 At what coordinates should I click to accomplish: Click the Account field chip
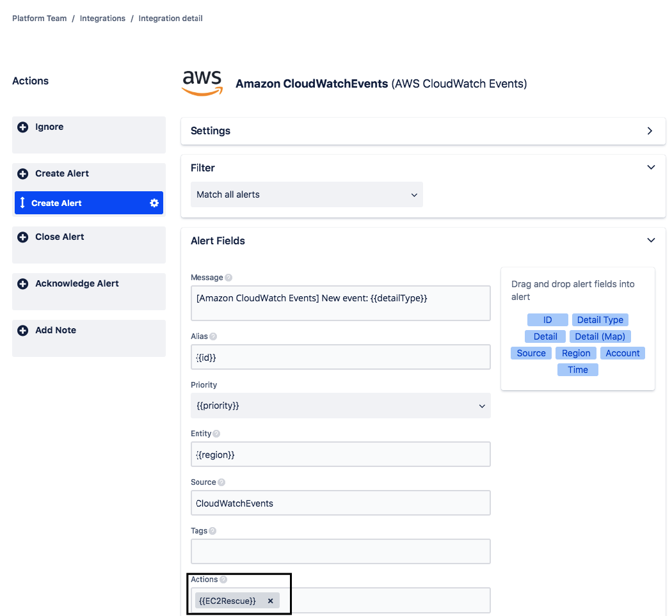click(x=622, y=353)
